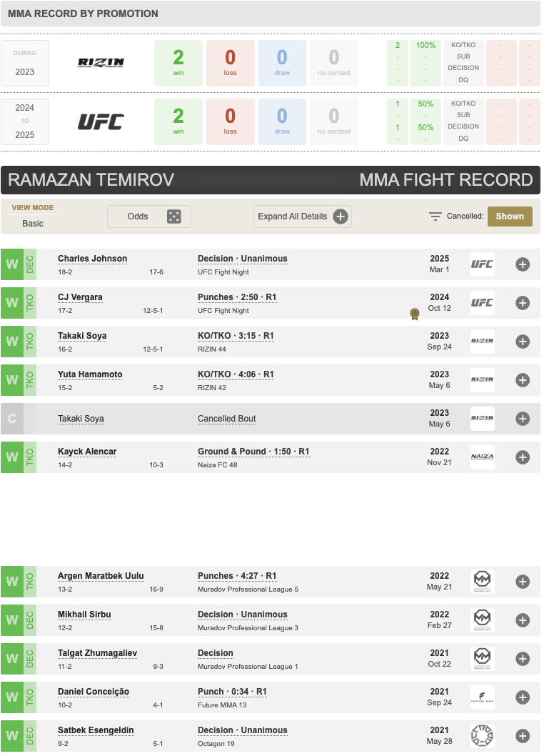544x756 pixels.
Task: Click Future MMA logo beside Daniel Conceição
Action: [x=483, y=697]
